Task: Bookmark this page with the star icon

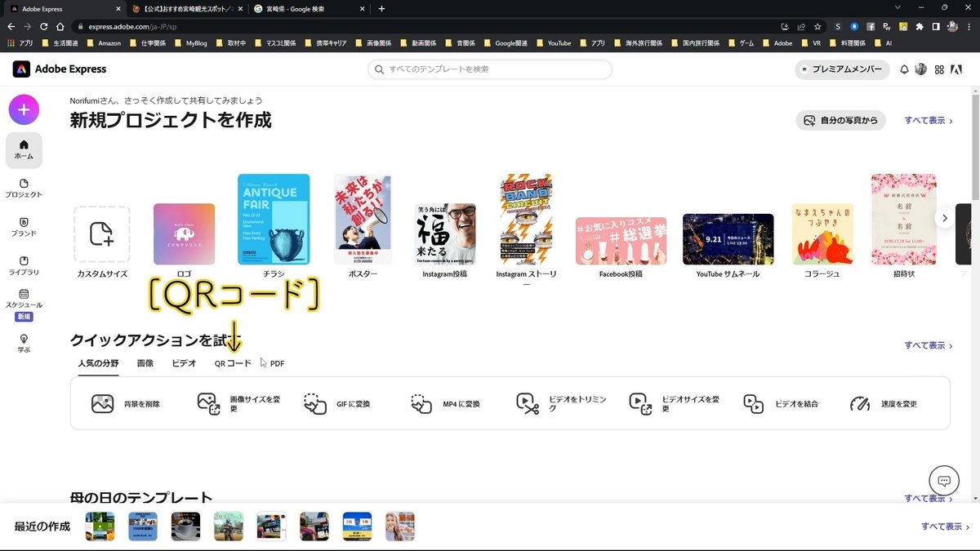Action: 817,26
